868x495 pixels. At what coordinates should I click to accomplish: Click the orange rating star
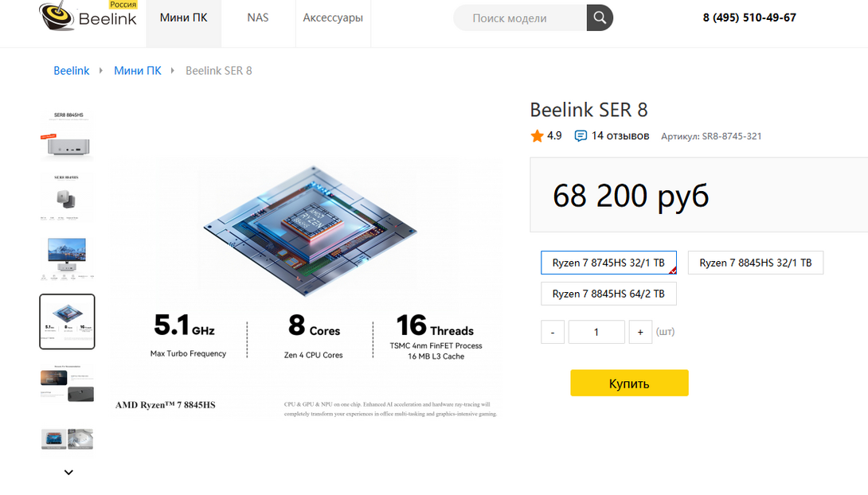tap(537, 136)
